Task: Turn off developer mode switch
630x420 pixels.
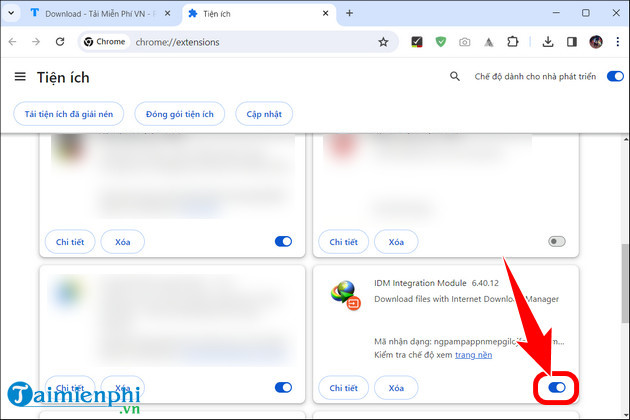Action: tap(614, 77)
